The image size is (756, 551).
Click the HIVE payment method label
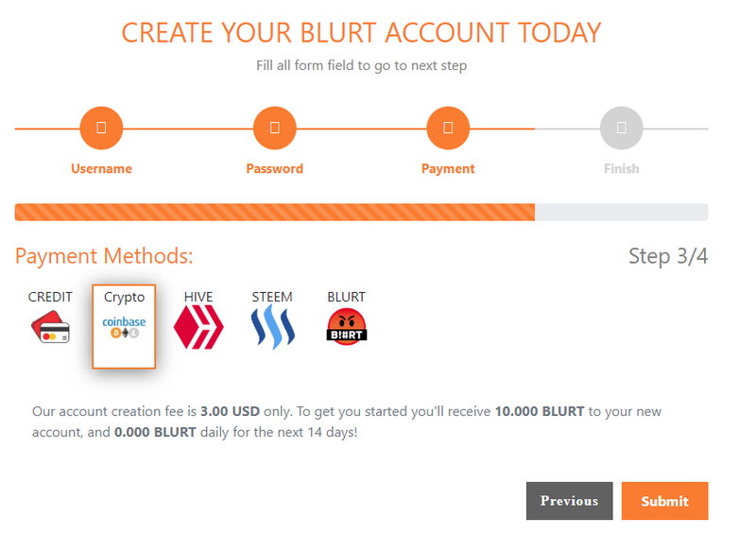click(x=198, y=297)
